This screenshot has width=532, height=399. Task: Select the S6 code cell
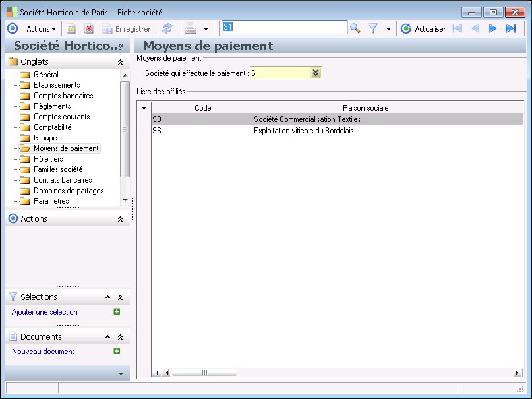pyautogui.click(x=202, y=131)
